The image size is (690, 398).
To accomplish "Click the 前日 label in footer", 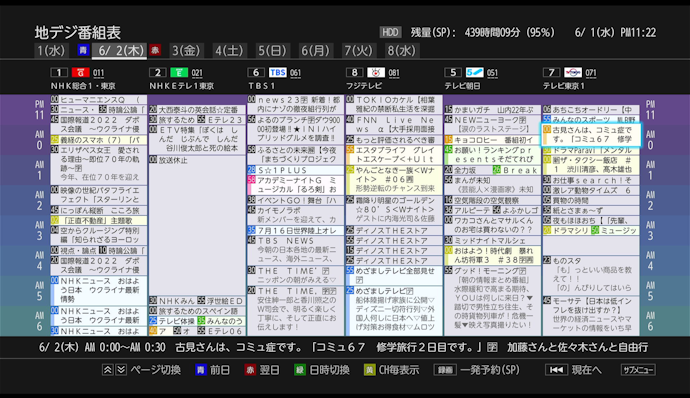I will pos(220,370).
